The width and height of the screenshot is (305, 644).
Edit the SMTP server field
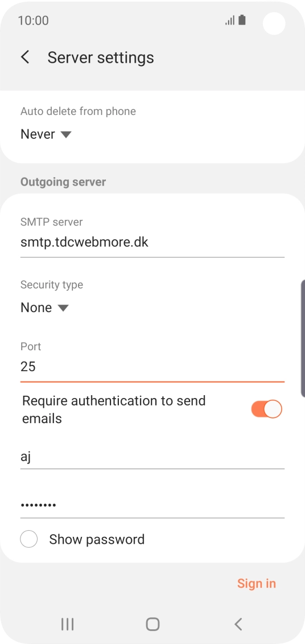[152, 243]
